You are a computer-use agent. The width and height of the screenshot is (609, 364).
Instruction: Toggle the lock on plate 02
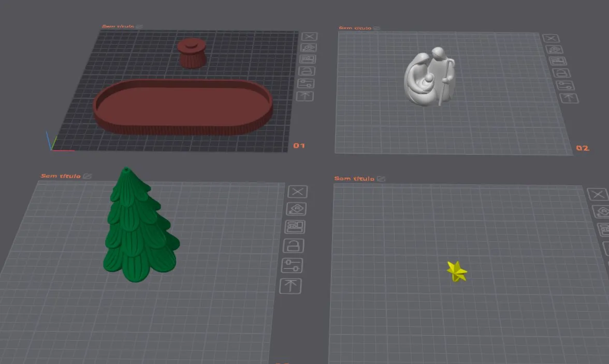click(x=561, y=73)
